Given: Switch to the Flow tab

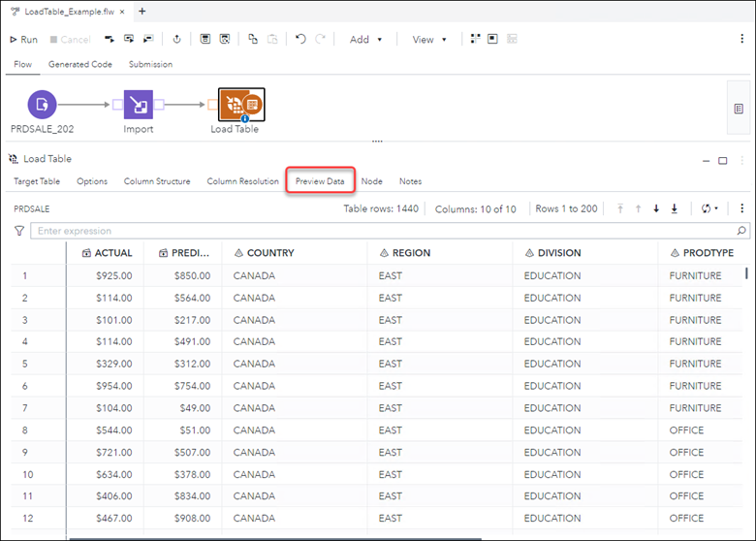Looking at the screenshot, I should tap(22, 64).
